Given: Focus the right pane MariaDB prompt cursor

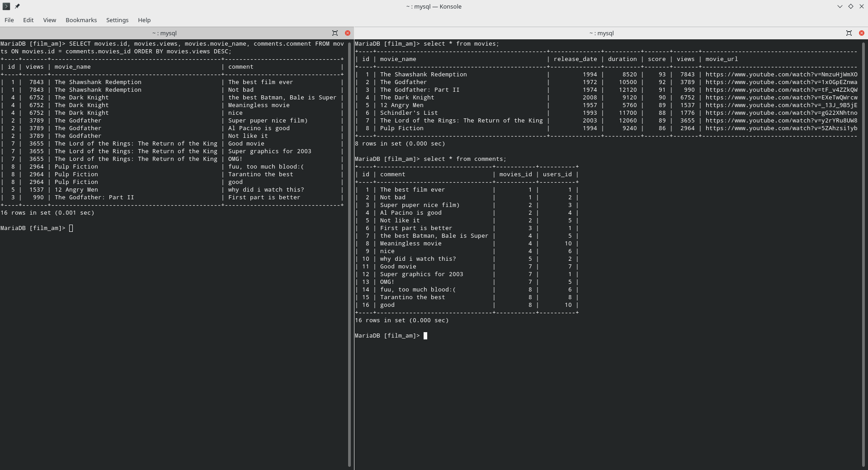Looking at the screenshot, I should pyautogui.click(x=425, y=336).
